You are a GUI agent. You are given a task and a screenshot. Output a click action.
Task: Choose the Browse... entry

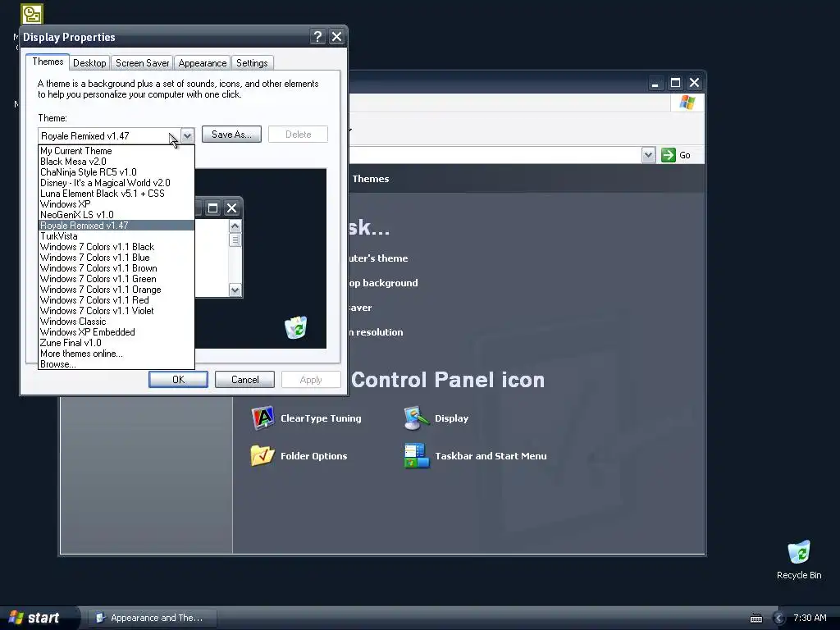(116, 364)
